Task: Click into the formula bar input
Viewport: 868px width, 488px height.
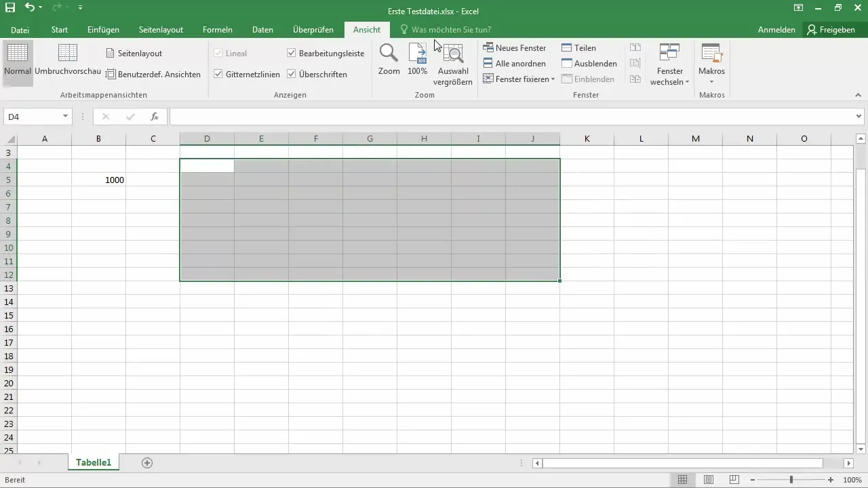Action: pos(512,117)
